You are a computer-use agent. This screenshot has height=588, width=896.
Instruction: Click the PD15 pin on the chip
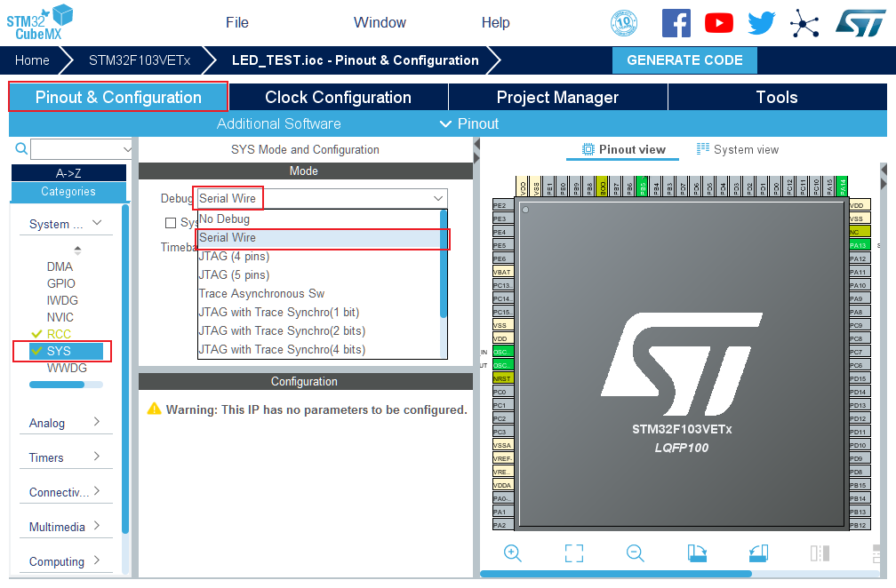pos(860,378)
